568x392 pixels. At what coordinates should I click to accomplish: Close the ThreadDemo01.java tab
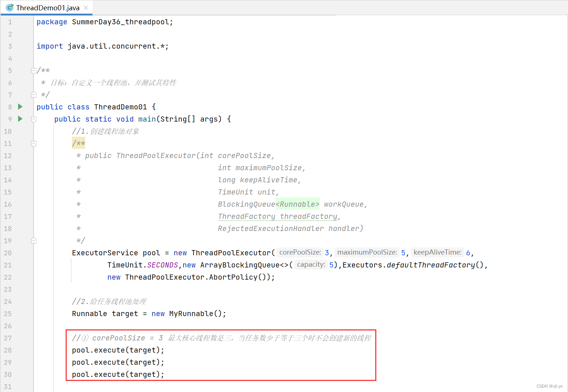86,8
